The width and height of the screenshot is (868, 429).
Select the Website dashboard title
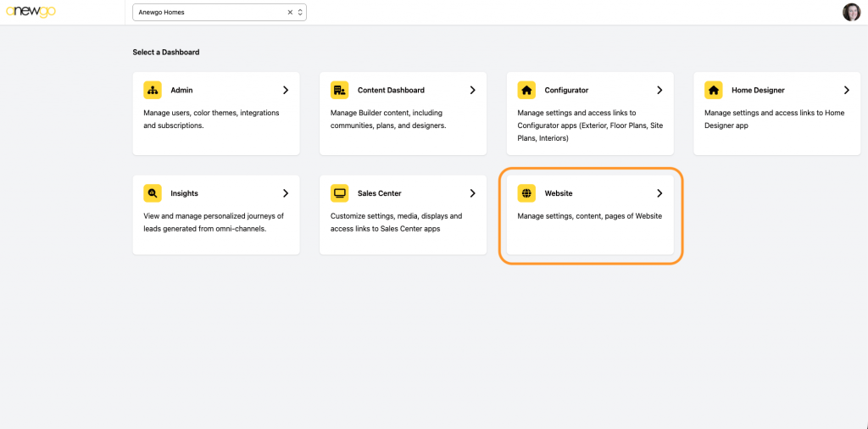(558, 193)
